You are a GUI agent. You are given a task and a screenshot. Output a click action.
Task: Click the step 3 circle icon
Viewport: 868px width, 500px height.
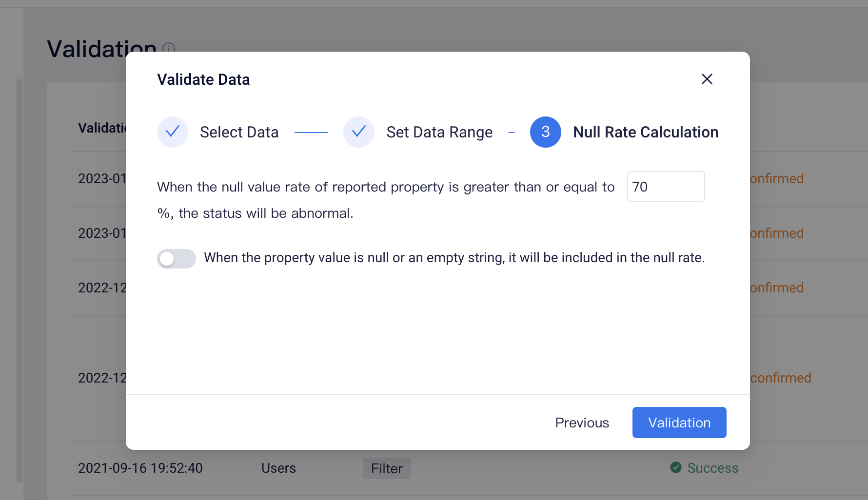[546, 132]
